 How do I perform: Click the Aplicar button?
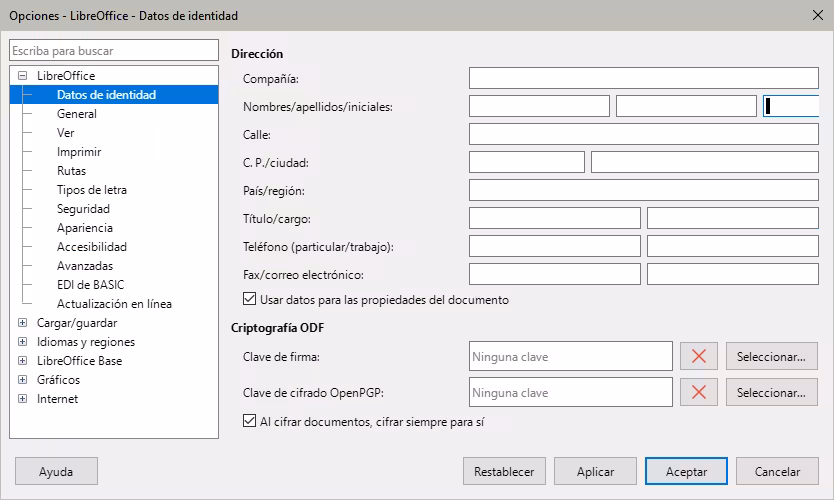pos(595,471)
